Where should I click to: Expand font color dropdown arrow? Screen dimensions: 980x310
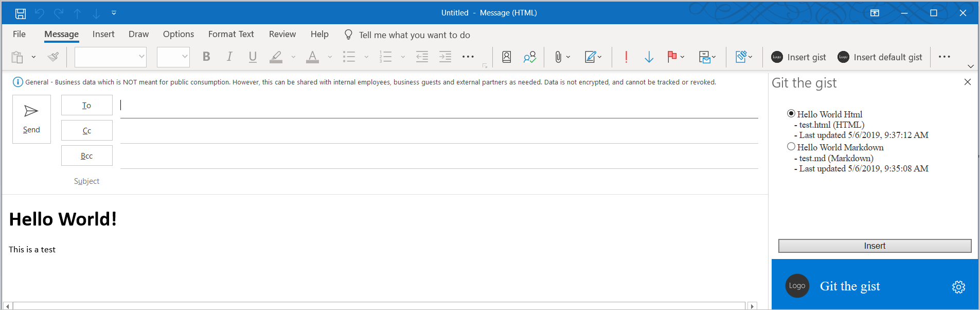330,57
